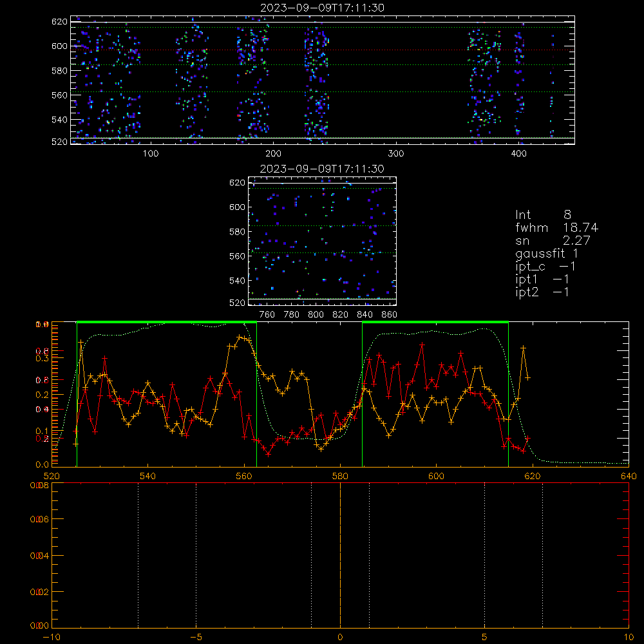Image resolution: width=644 pixels, height=644 pixels.
Task: Click the 560 y-axis label of the top plot
Action: click(59, 95)
